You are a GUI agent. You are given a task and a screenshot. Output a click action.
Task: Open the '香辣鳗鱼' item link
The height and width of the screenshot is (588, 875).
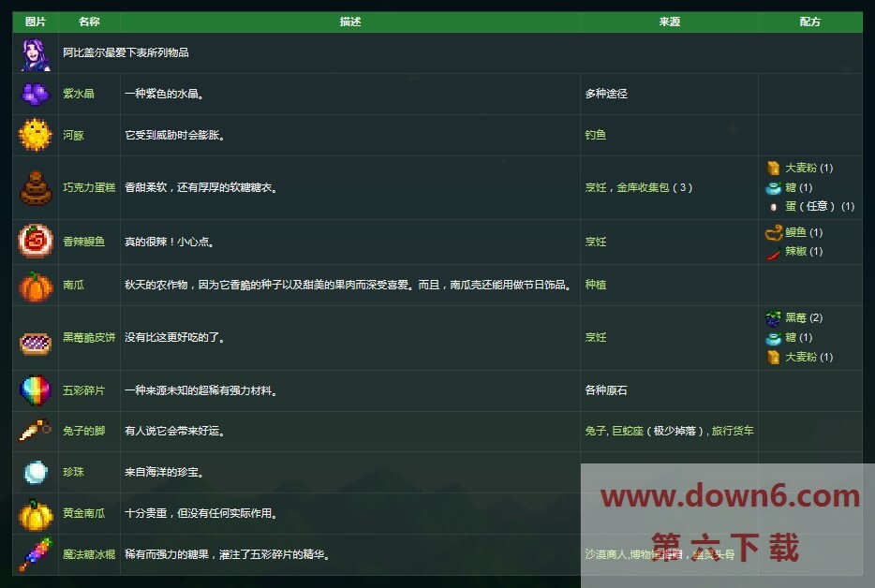[x=83, y=242]
